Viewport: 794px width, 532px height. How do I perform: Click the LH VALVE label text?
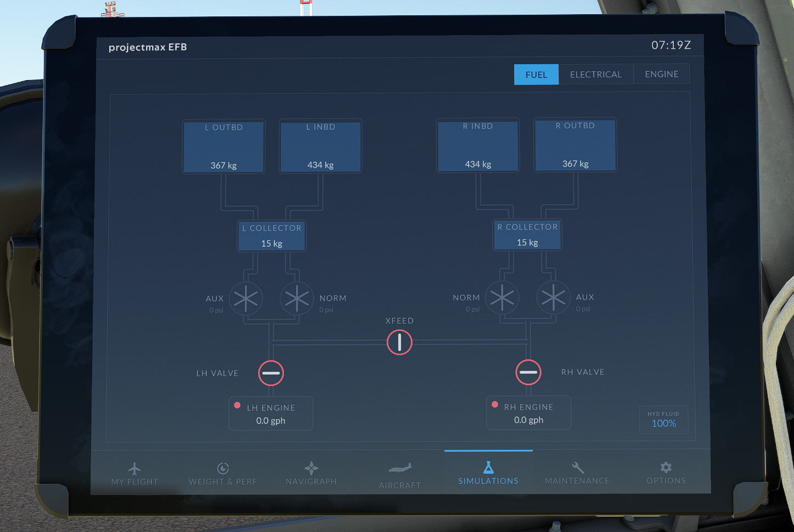point(217,373)
